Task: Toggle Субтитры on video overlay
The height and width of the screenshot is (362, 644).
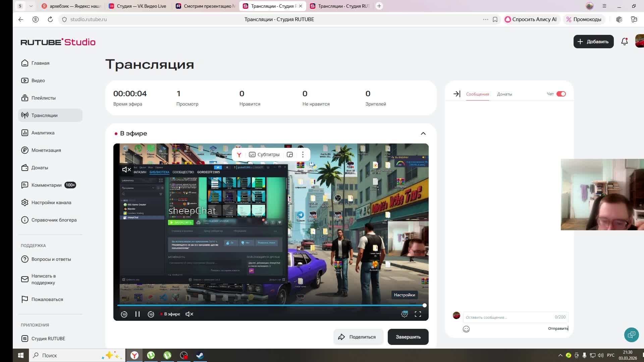Action: pyautogui.click(x=264, y=155)
